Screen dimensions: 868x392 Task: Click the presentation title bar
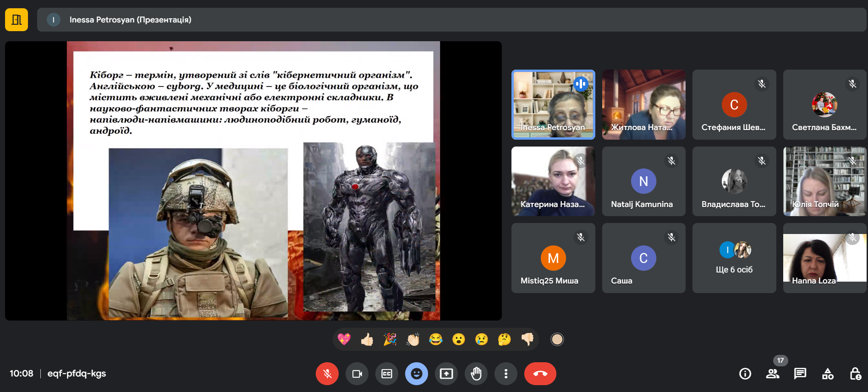pos(451,20)
